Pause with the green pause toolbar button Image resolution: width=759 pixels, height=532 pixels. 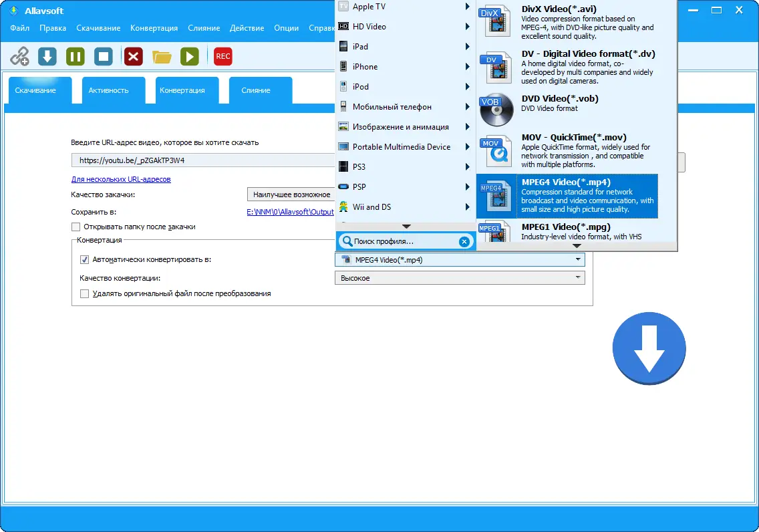point(75,56)
